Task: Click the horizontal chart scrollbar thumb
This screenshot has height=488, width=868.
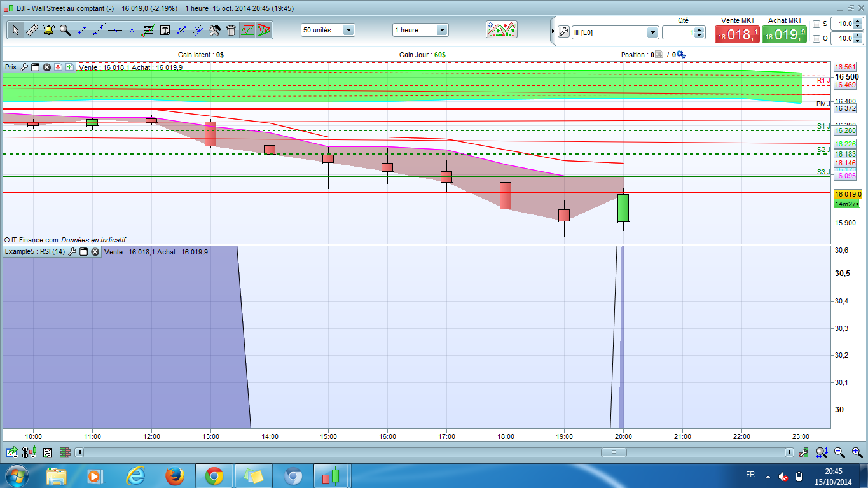Action: pos(614,452)
